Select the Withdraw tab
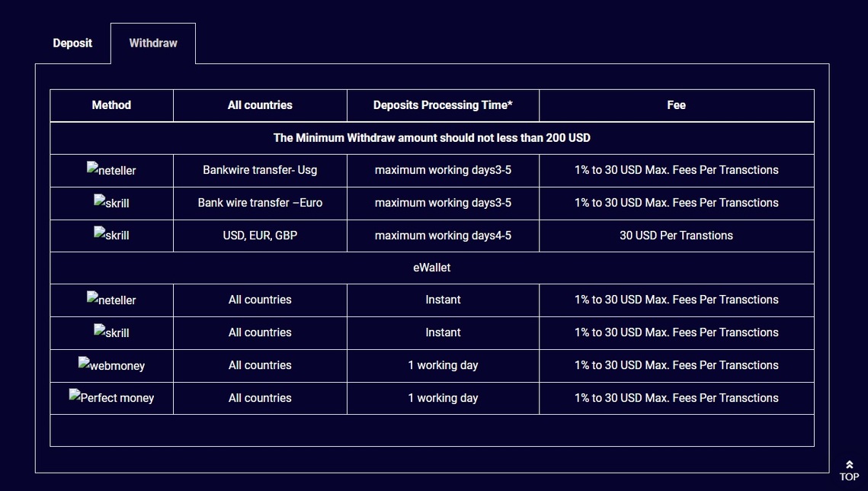 point(153,43)
